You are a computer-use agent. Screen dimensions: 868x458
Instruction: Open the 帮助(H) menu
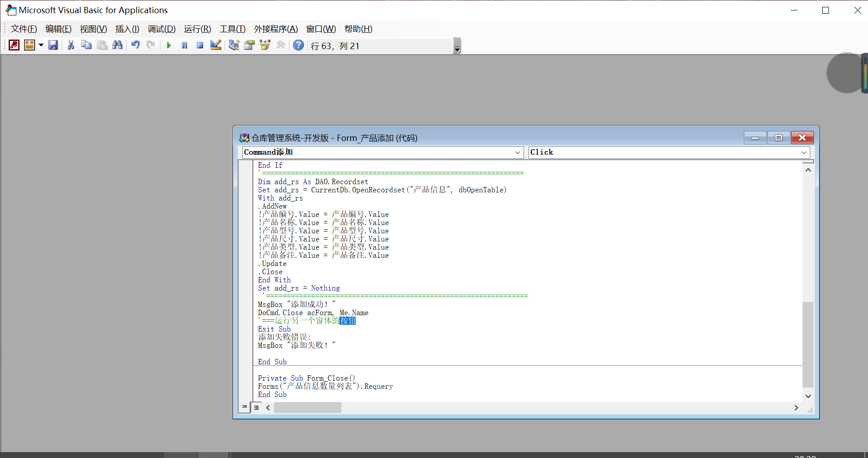click(359, 29)
